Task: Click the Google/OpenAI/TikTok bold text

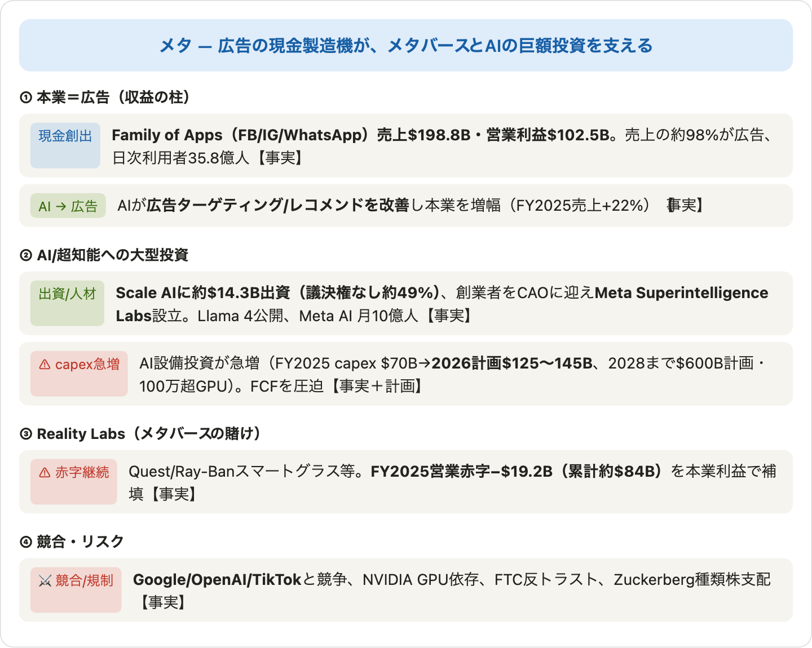Action: click(217, 580)
